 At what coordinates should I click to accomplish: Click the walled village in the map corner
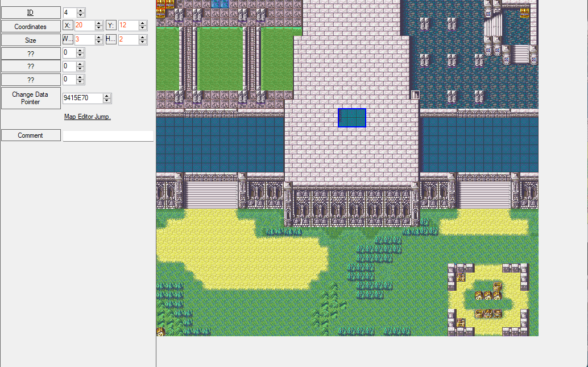point(488,299)
